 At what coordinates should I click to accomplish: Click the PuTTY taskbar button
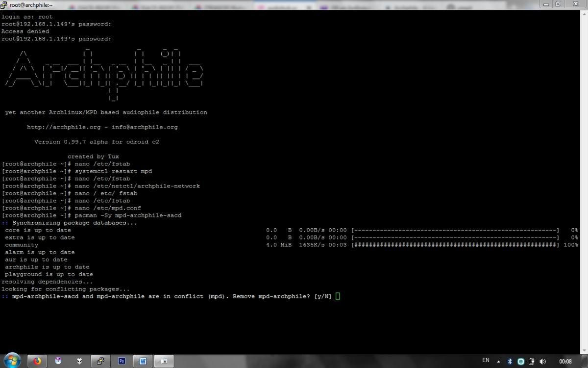(x=101, y=361)
